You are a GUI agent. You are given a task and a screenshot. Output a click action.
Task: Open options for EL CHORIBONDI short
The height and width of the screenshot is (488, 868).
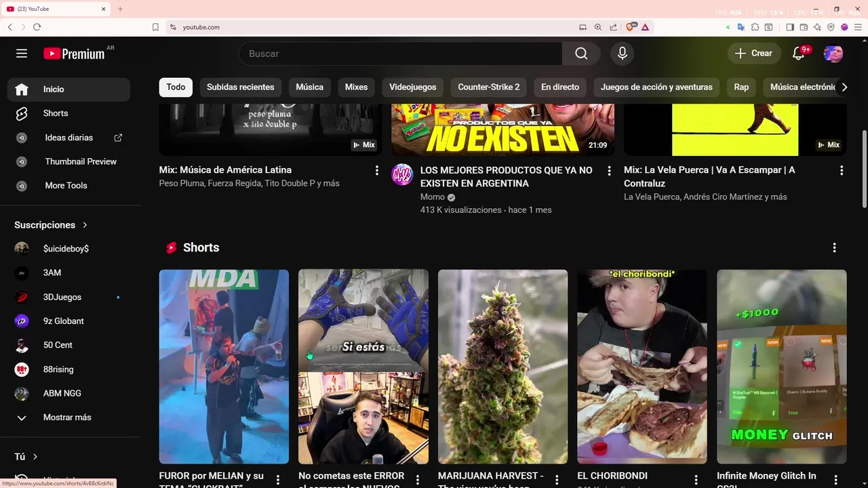[696, 480]
